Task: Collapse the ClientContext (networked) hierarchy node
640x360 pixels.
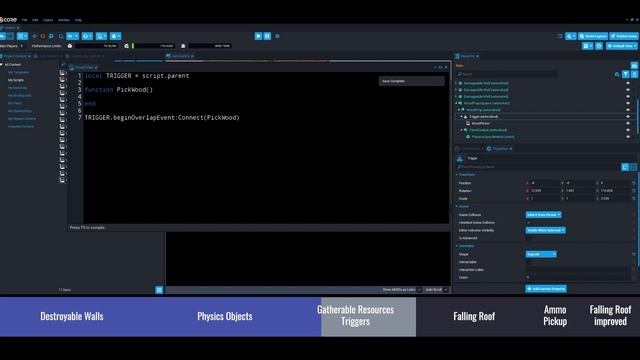Action: tap(461, 130)
